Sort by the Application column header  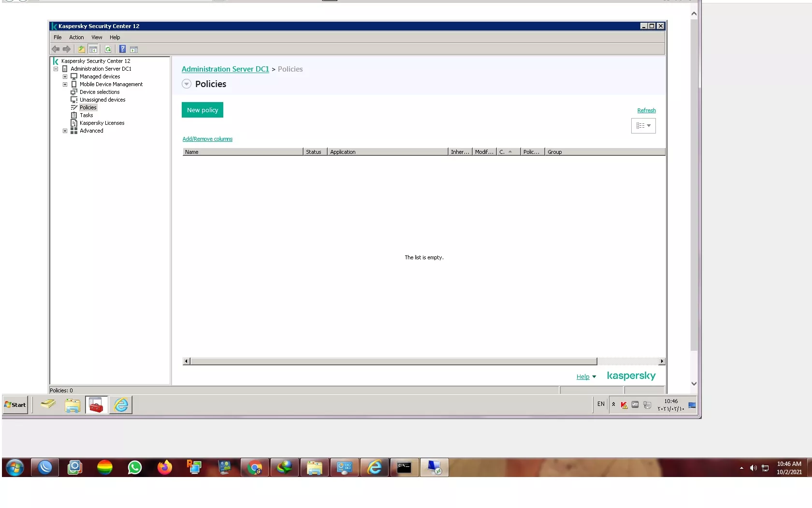(388, 152)
